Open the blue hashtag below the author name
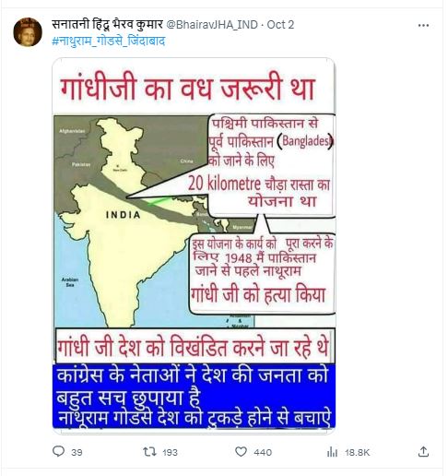The image size is (448, 476). [109, 41]
